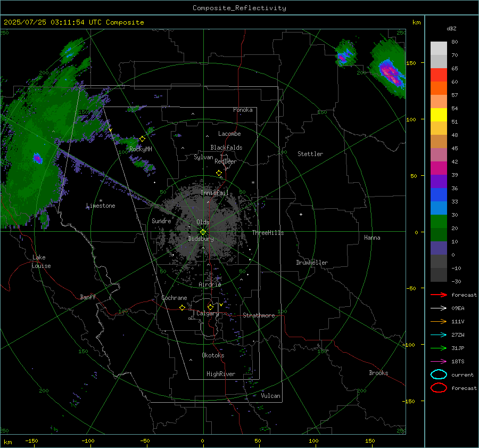Click the Banff town label
Image resolution: width=479 pixels, height=448 pixels.
tap(88, 297)
